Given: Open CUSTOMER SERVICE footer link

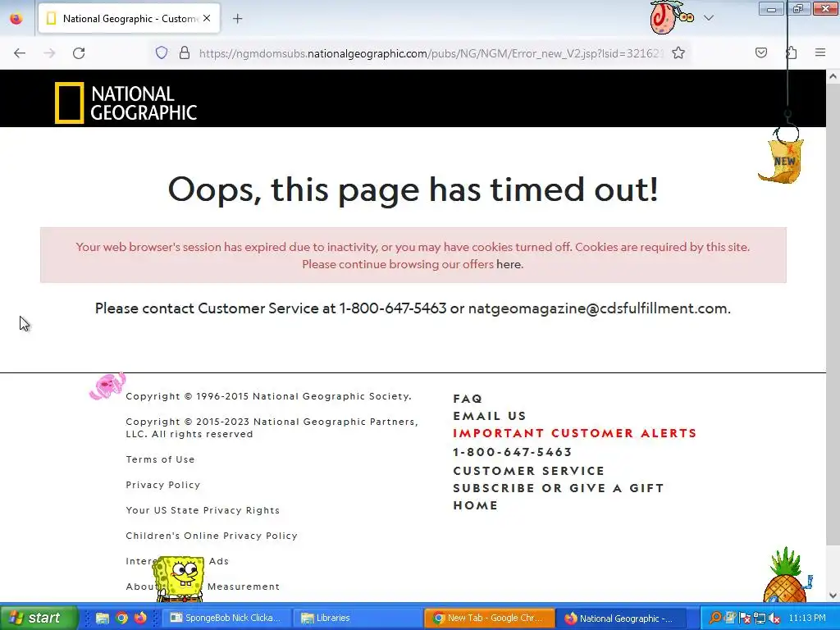Looking at the screenshot, I should pyautogui.click(x=529, y=471).
